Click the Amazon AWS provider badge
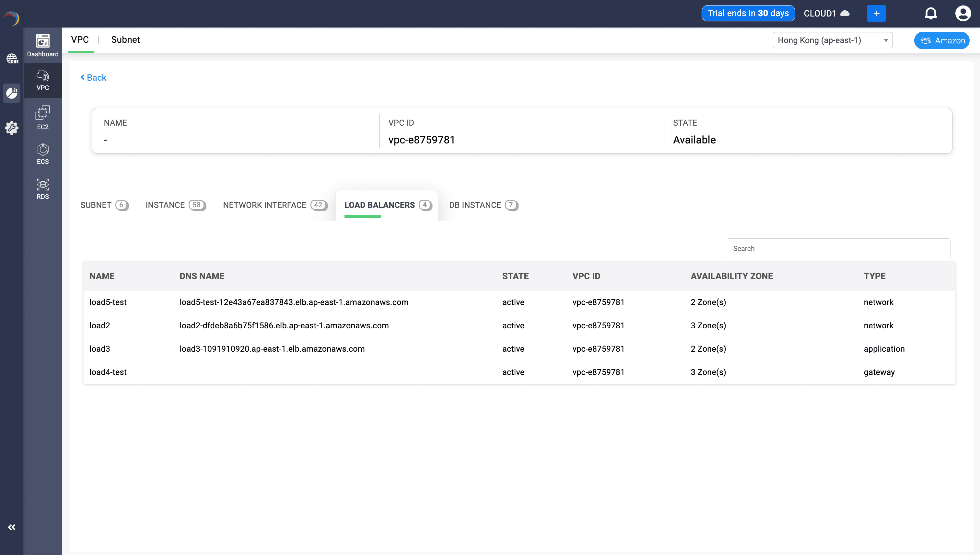The width and height of the screenshot is (980, 555). tap(941, 40)
